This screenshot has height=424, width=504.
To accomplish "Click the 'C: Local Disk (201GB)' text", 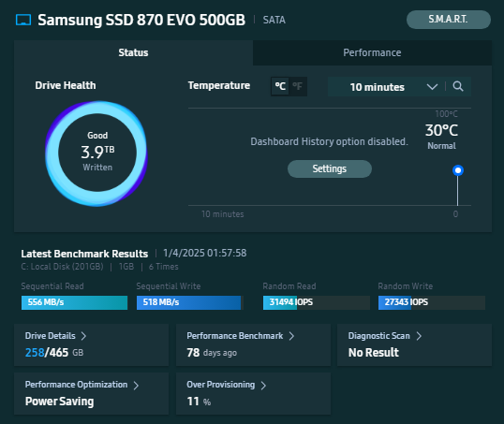I will (63, 267).
